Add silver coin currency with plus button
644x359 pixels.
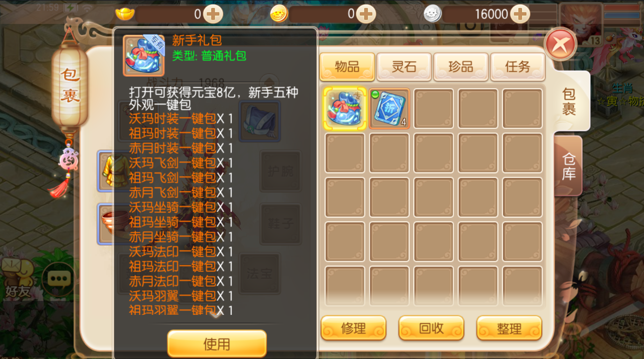(x=520, y=14)
